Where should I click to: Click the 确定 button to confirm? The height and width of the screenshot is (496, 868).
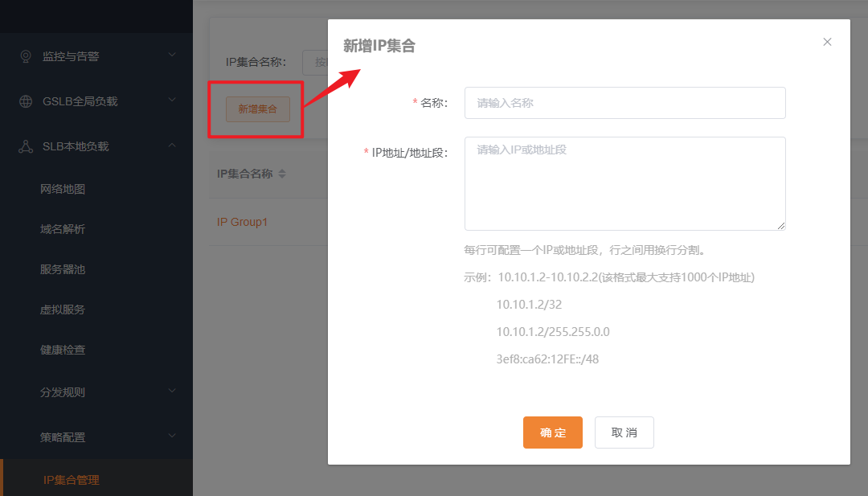pos(552,432)
